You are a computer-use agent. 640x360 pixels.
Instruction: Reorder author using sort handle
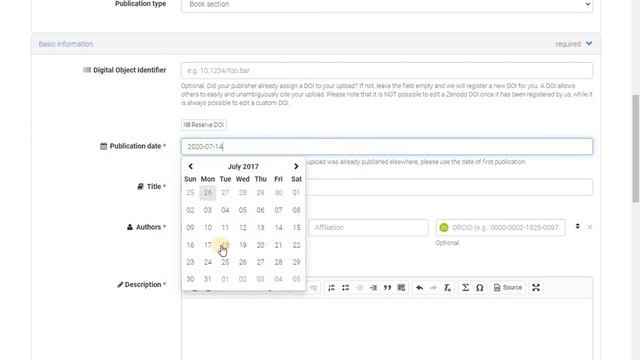578,226
